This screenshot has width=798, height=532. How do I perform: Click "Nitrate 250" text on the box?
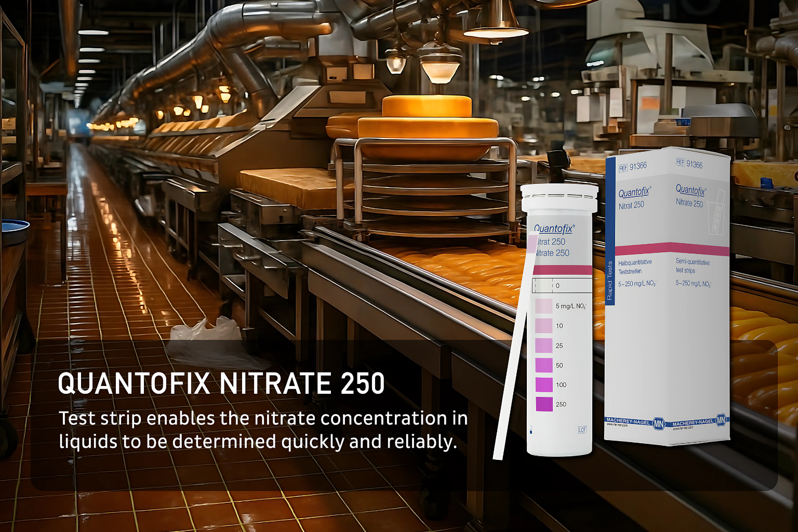coord(689,203)
